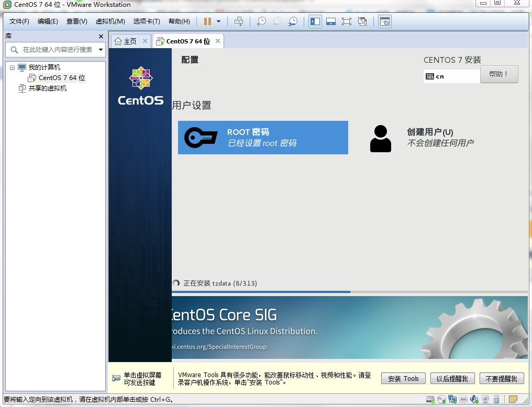
Task: Toggle the thumbnail bar view
Action: coord(331,21)
